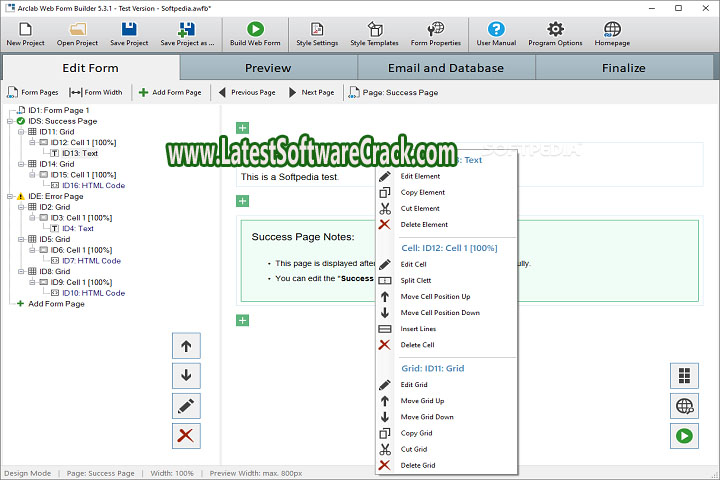Click the move down arrow button in the side panel

[x=186, y=375]
